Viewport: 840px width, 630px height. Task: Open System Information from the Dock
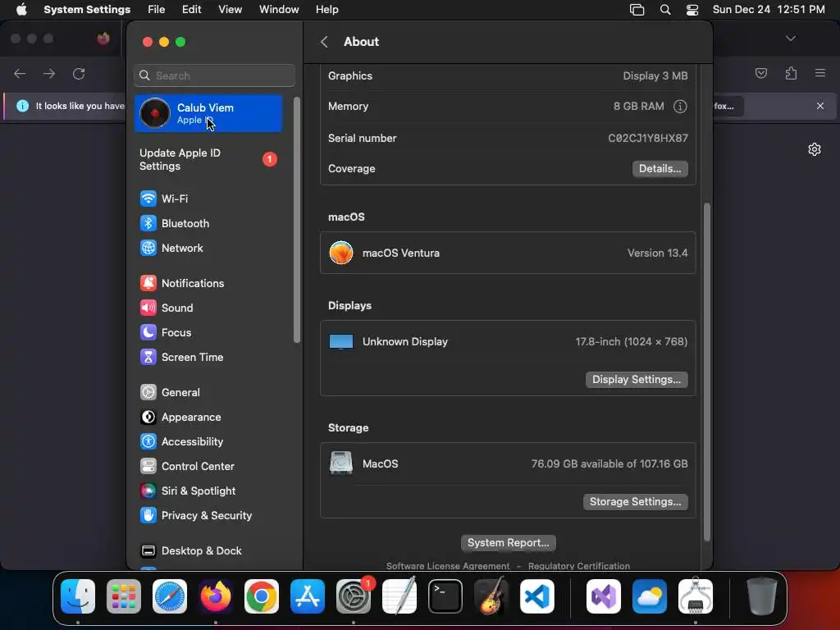pyautogui.click(x=696, y=596)
